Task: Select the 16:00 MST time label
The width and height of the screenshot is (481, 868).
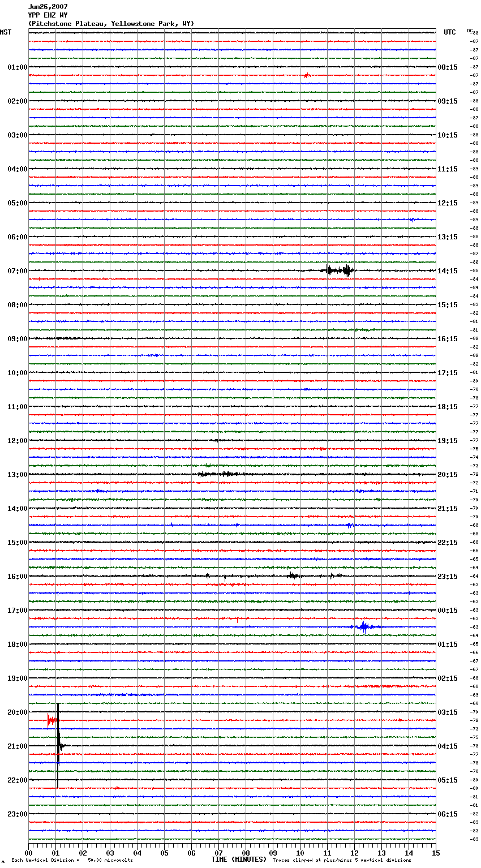Action: click(x=18, y=577)
